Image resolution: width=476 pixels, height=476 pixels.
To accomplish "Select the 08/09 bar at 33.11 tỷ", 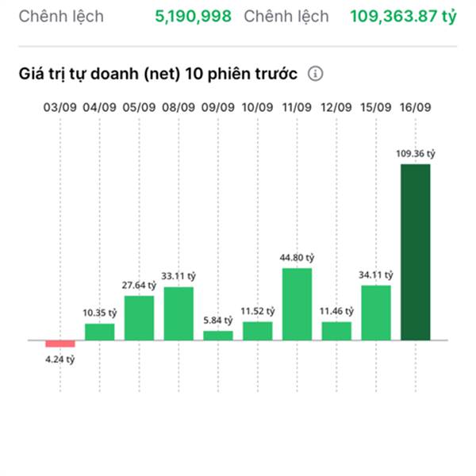I will tap(178, 313).
